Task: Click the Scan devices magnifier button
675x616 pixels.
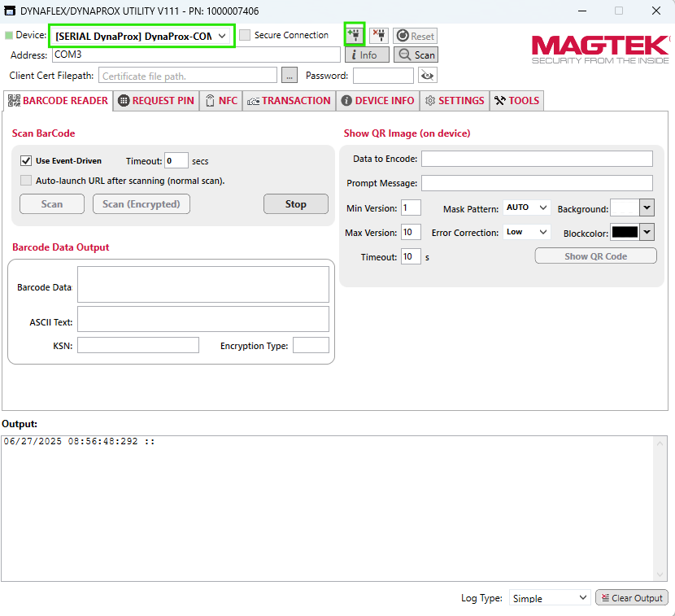Action: 416,55
